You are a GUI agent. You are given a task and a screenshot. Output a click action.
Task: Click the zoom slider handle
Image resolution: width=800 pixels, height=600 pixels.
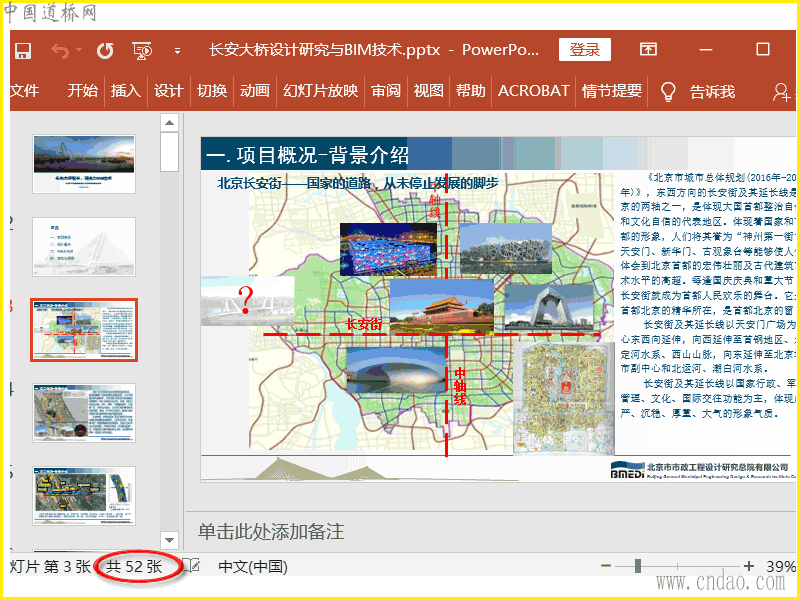point(637,566)
